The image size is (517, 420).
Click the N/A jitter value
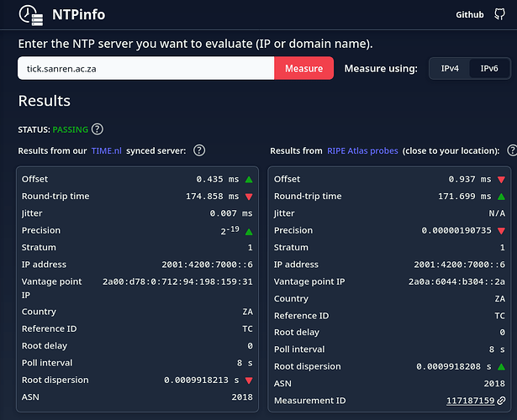497,213
